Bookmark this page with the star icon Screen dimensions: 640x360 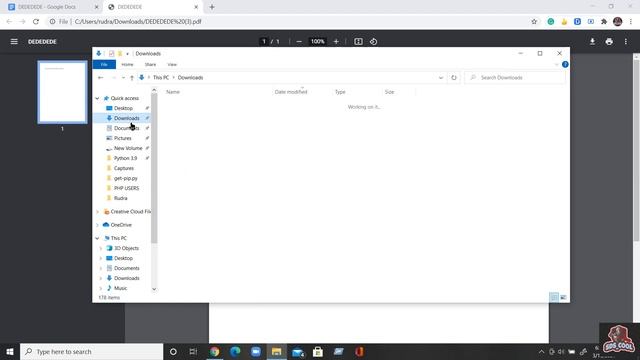[x=534, y=22]
